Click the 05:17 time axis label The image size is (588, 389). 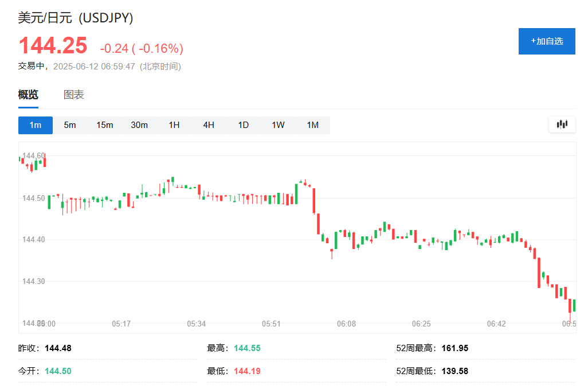coord(121,324)
